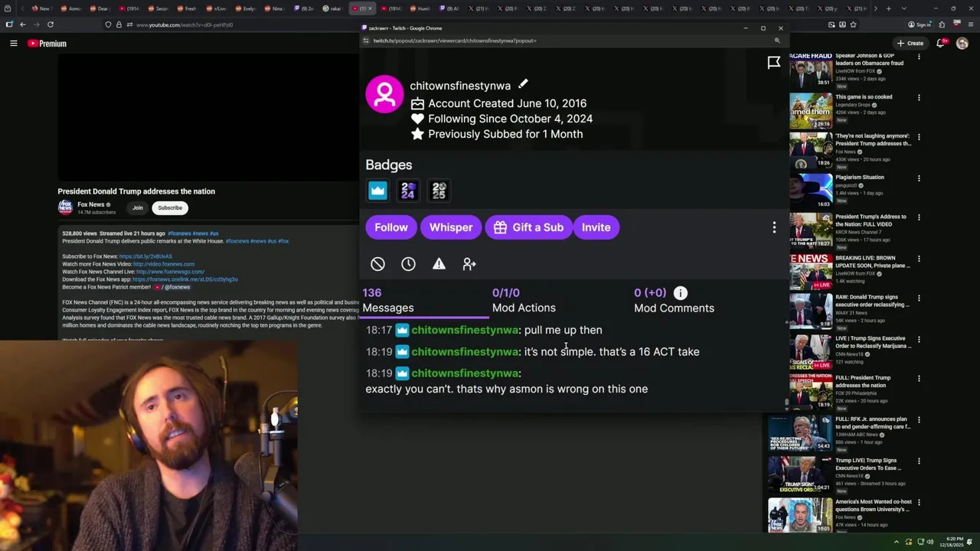Screen dimensions: 980x551
Task: Click the taskbar volume speaker icon
Action: (930, 542)
